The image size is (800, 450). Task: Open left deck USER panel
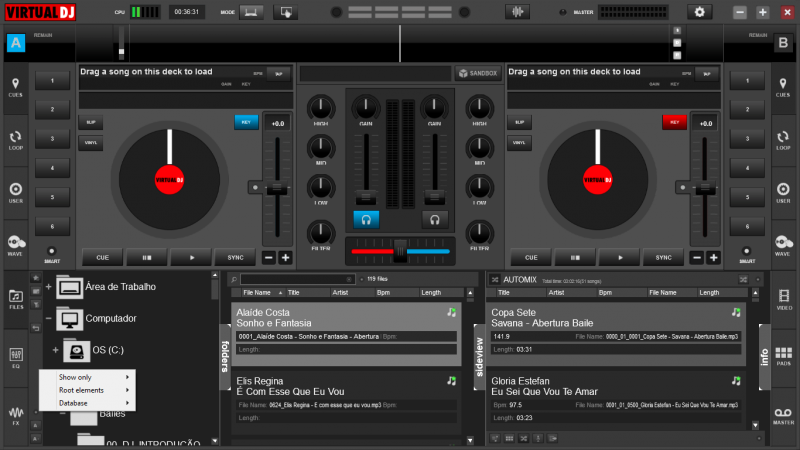coord(15,193)
